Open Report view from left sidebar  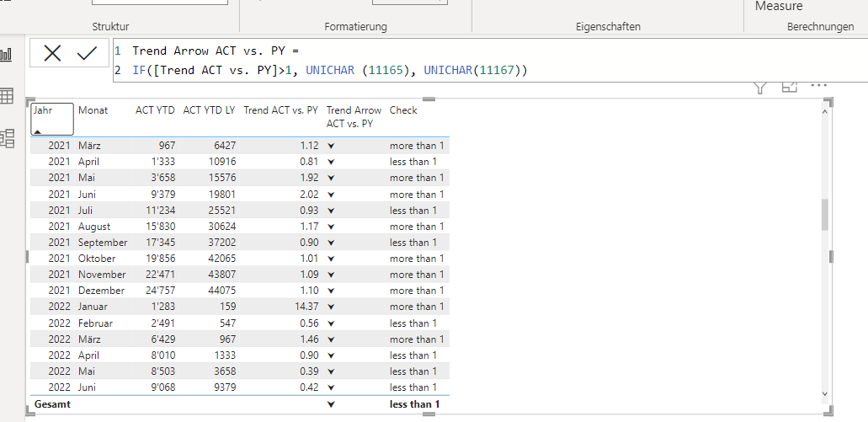(7, 54)
